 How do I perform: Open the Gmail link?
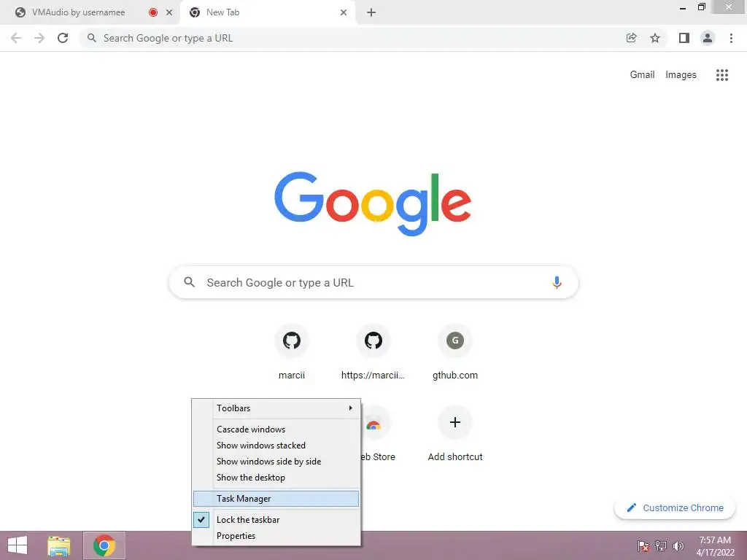pos(642,75)
